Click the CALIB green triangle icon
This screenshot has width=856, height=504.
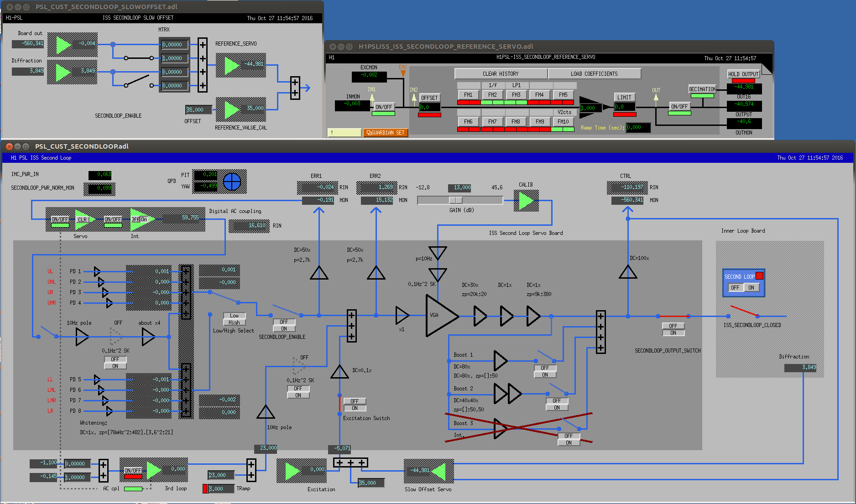click(526, 201)
